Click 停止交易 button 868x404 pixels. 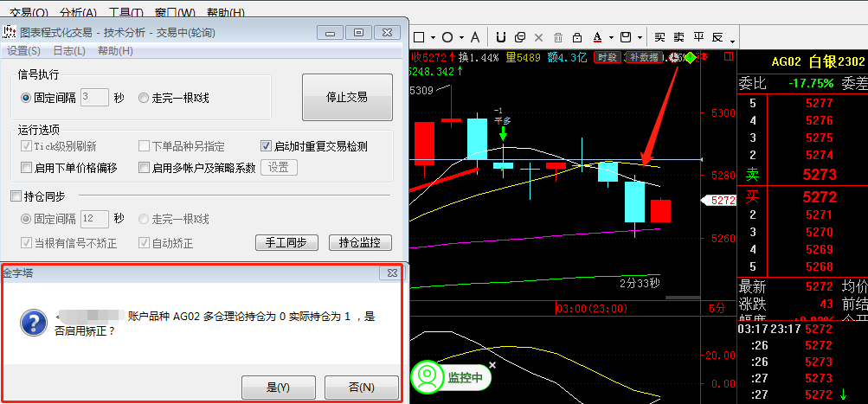347,98
